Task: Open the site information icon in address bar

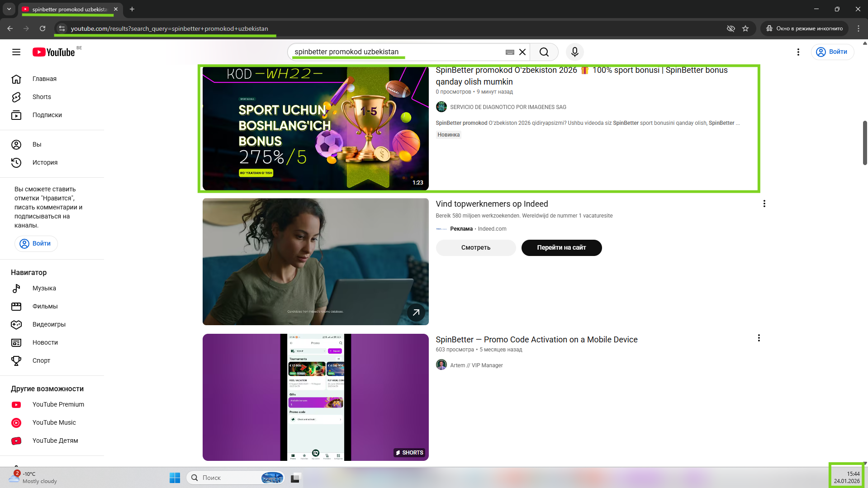Action: [x=62, y=28]
